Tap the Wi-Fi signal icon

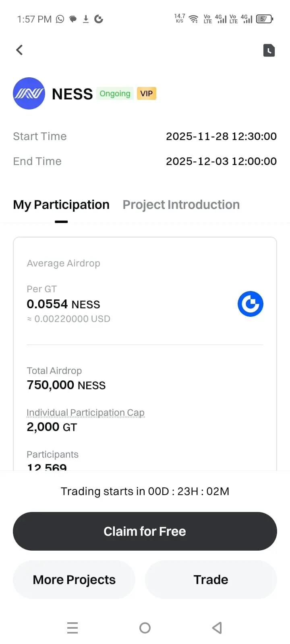click(194, 19)
